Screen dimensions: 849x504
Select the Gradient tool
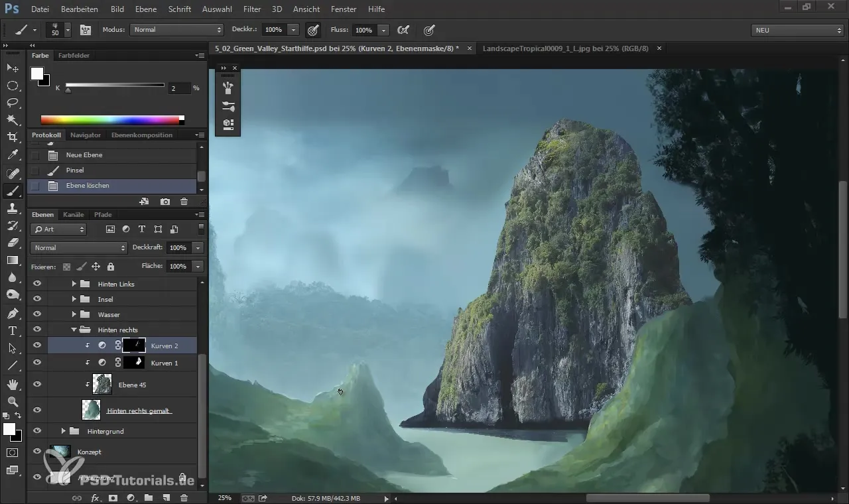pos(12,260)
